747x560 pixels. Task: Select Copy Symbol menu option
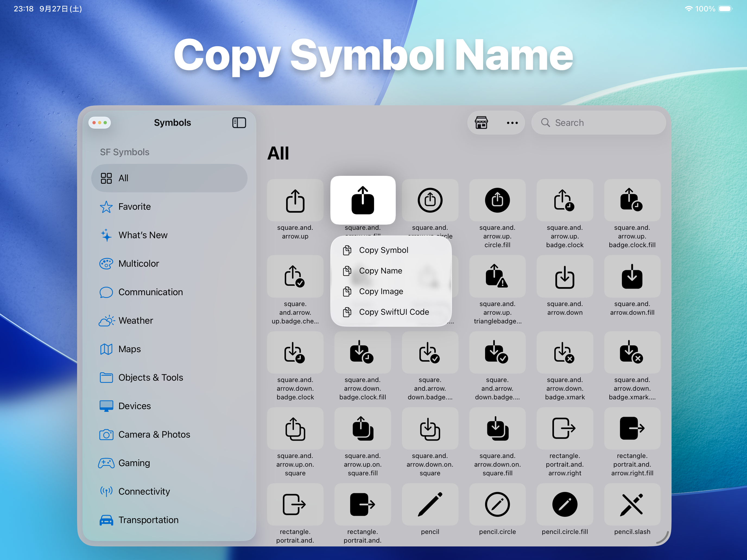point(383,250)
